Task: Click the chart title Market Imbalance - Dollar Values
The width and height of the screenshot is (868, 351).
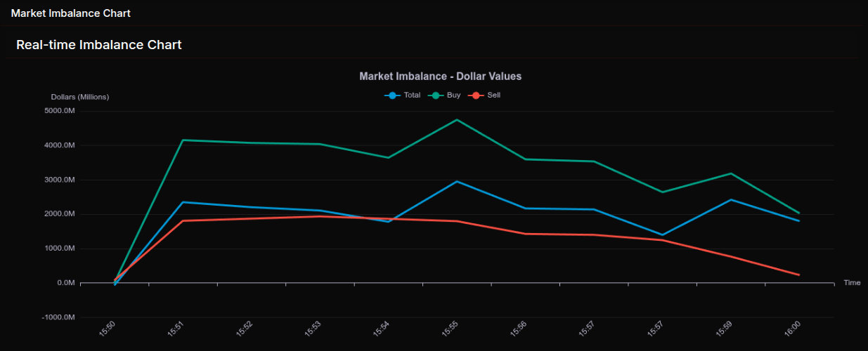Action: click(x=440, y=76)
